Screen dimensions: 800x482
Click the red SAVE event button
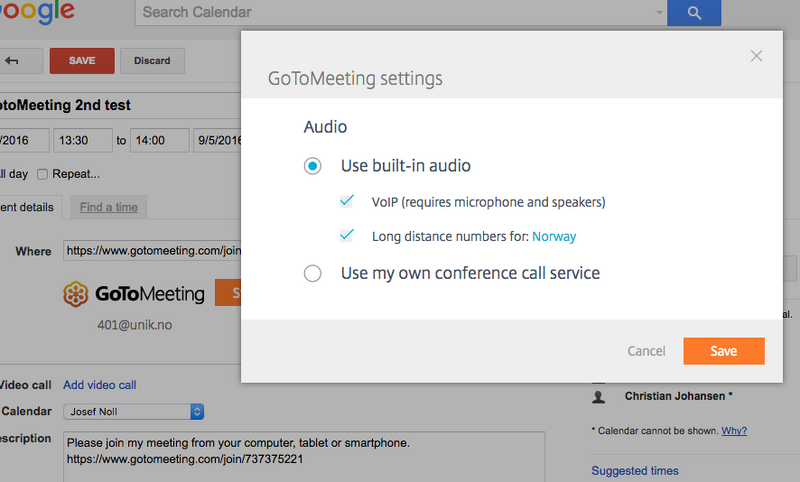[82, 61]
